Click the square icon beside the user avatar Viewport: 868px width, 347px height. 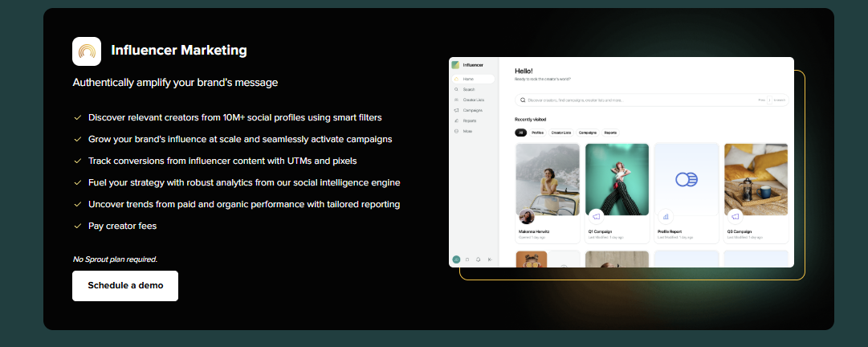coord(467,259)
